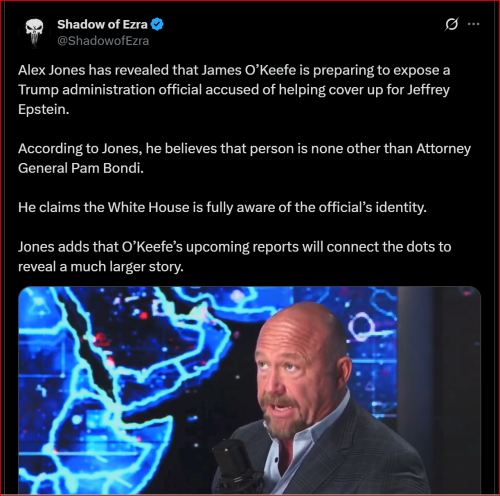The width and height of the screenshot is (500, 496).
Task: Click the Shadow of Ezra display name
Action: pyautogui.click(x=102, y=24)
